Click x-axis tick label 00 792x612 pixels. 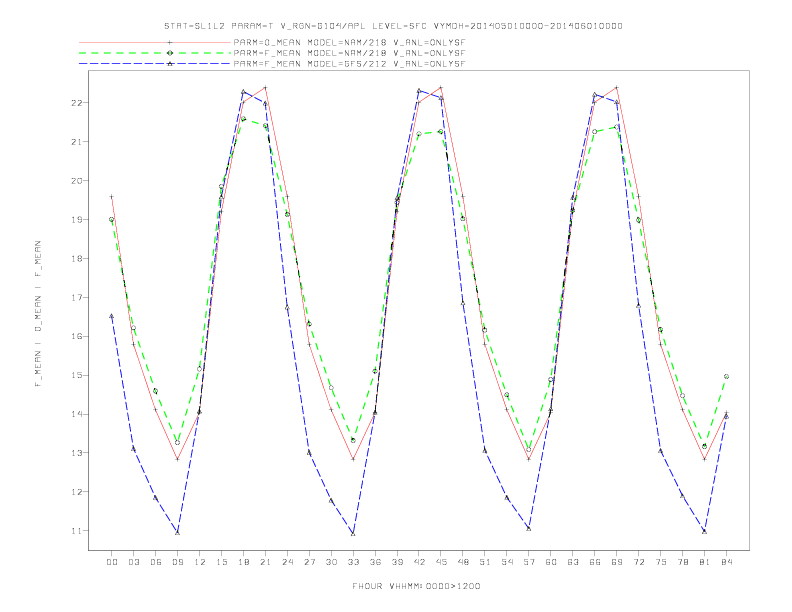[112, 562]
